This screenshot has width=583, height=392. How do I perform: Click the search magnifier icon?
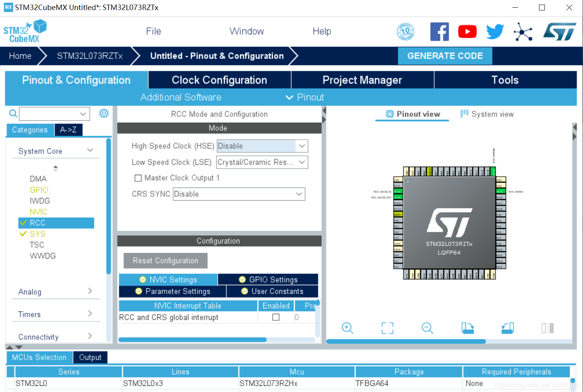coord(13,113)
